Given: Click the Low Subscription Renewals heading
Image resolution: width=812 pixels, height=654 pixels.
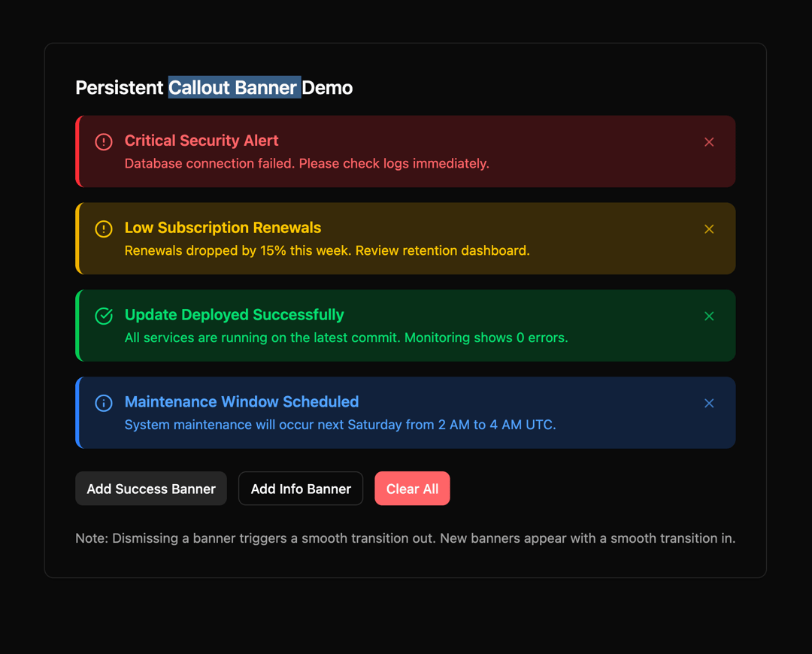Looking at the screenshot, I should tap(223, 227).
